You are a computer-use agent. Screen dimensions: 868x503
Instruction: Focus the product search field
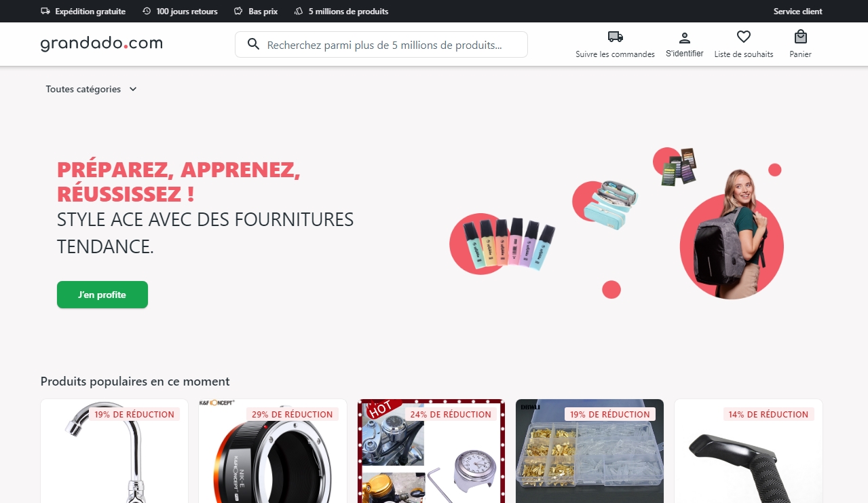click(381, 45)
